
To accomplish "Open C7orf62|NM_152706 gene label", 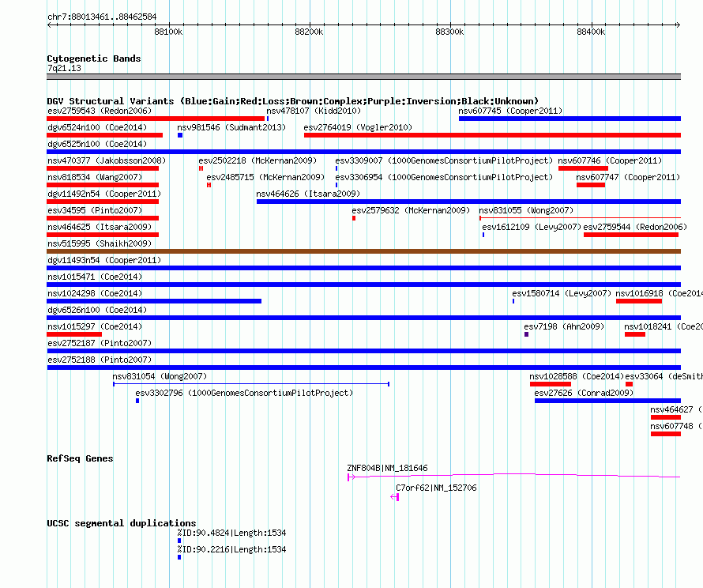I will pos(436,488).
